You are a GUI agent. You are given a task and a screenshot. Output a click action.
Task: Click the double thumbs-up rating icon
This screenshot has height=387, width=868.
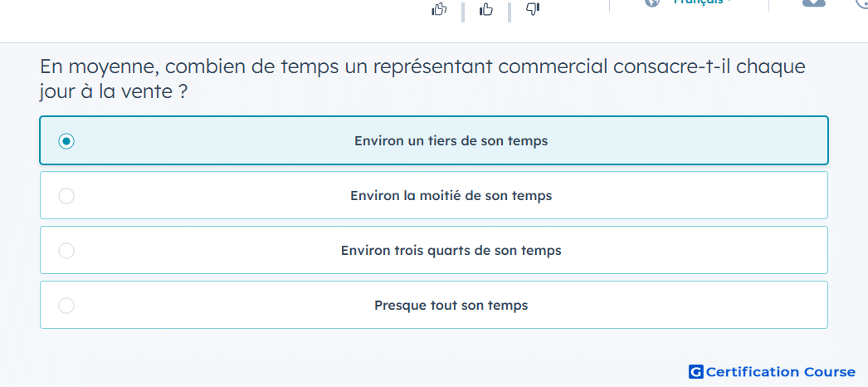(439, 9)
